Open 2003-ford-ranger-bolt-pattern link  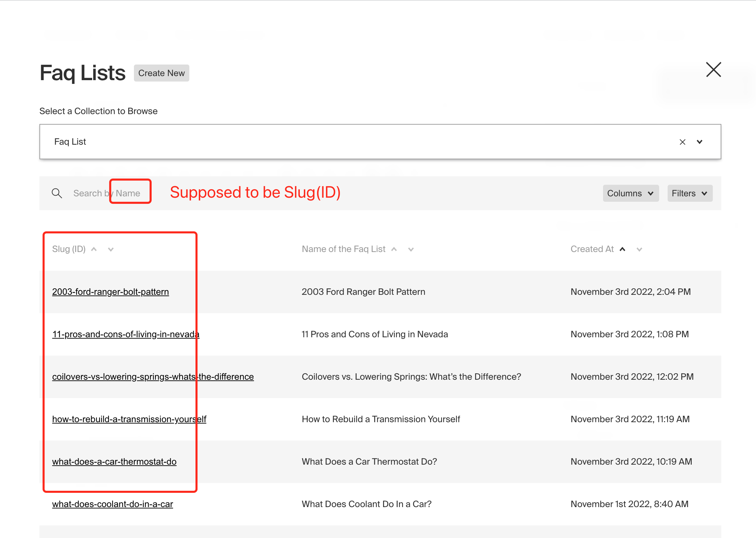pos(110,292)
